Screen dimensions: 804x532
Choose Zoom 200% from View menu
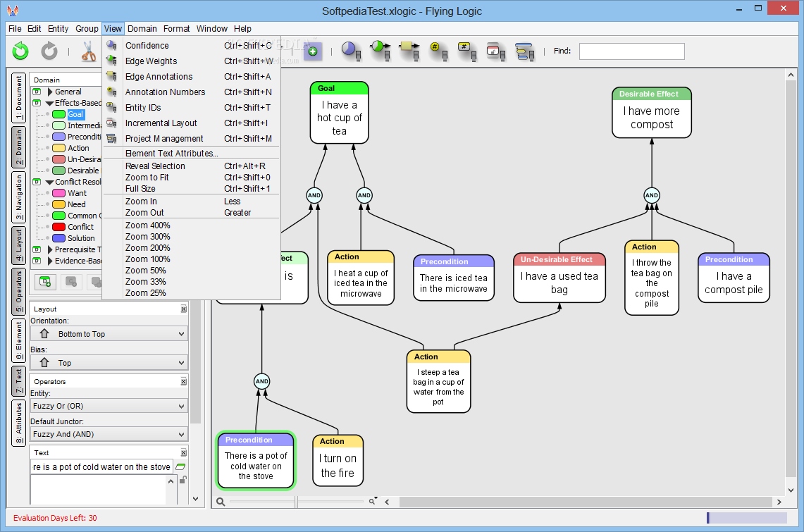click(x=192, y=247)
